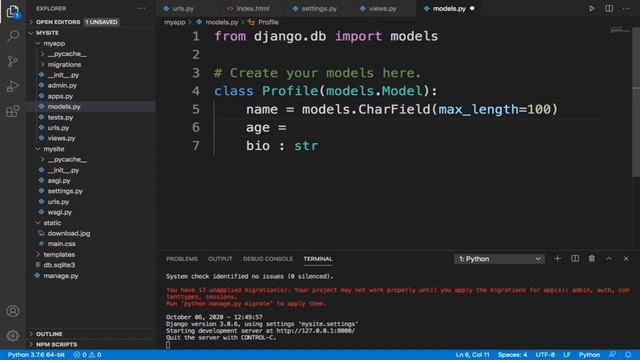Select the terminal dropdown '1: Python'
640x360 pixels.
coord(499,259)
